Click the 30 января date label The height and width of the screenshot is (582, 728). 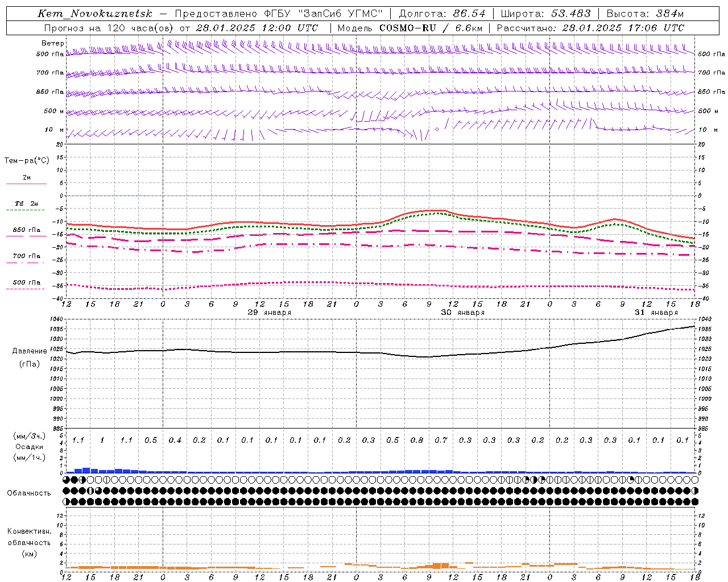coord(463,313)
